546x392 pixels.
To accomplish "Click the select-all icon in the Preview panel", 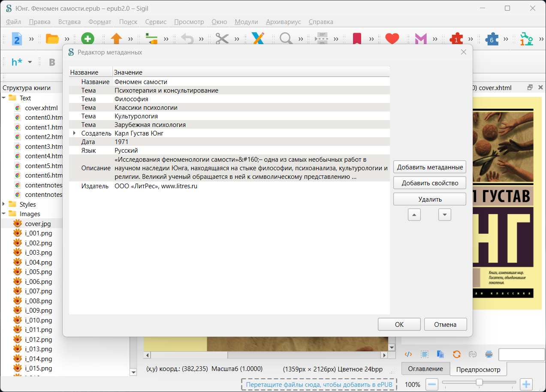I will [425, 354].
